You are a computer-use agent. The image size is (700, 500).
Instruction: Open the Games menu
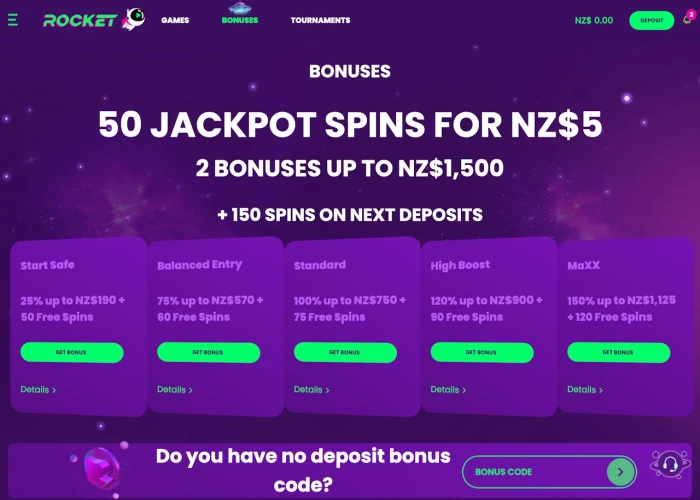pos(175,20)
